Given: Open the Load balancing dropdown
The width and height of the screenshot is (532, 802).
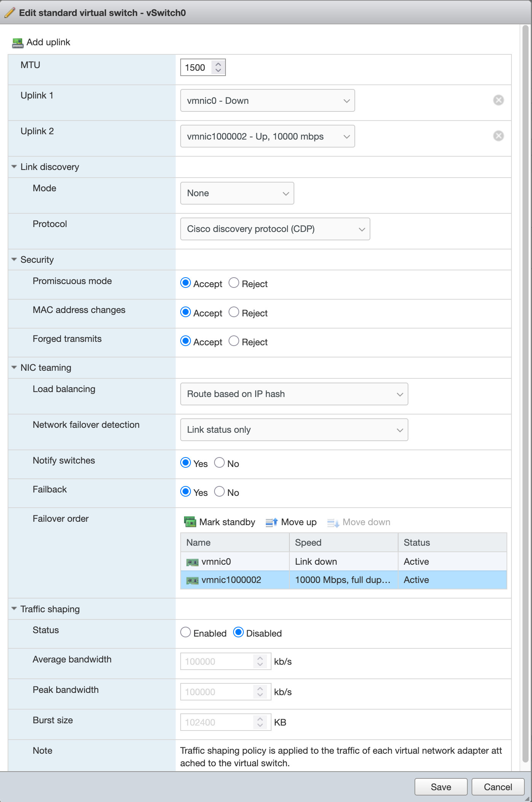Looking at the screenshot, I should [x=294, y=394].
